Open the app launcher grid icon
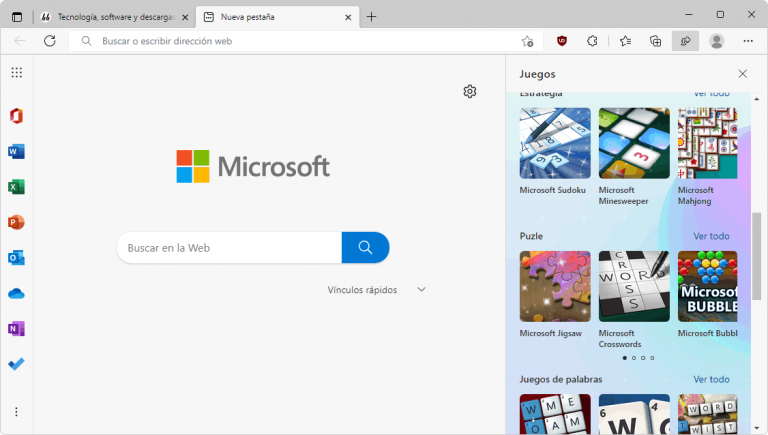The height and width of the screenshot is (435, 768). coord(16,72)
